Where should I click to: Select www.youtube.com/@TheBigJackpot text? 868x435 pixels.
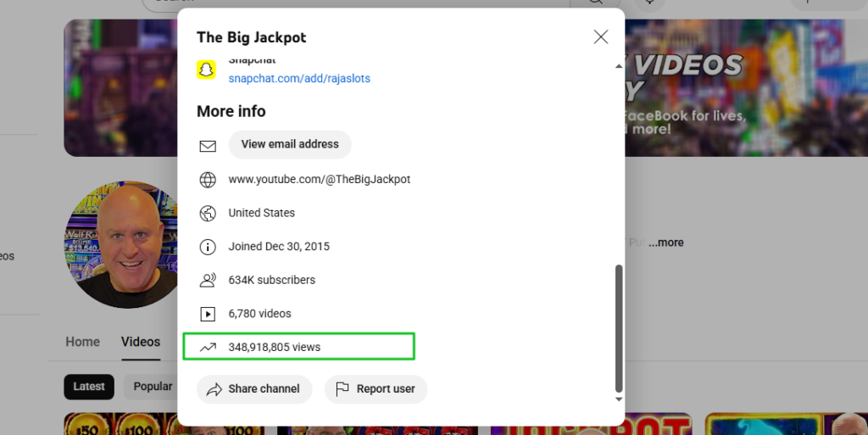(x=320, y=179)
